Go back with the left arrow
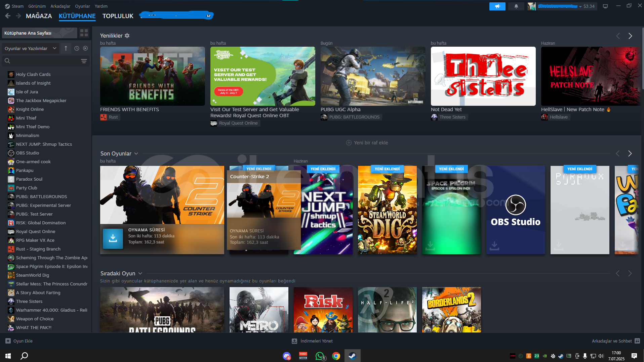This screenshot has height=362, width=644. [x=8, y=16]
